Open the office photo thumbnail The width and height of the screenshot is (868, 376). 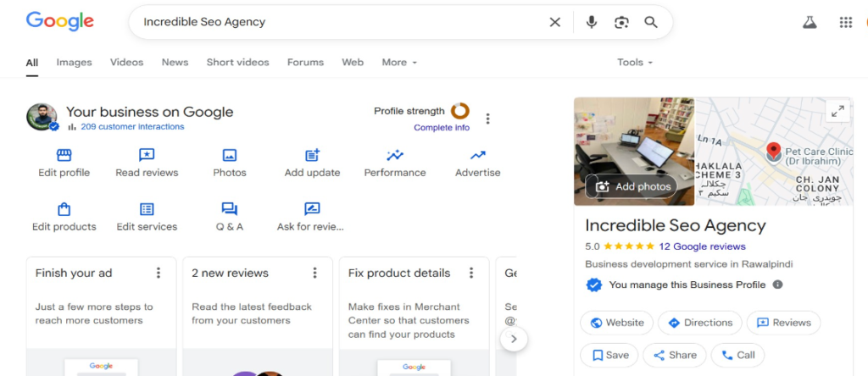[634, 152]
